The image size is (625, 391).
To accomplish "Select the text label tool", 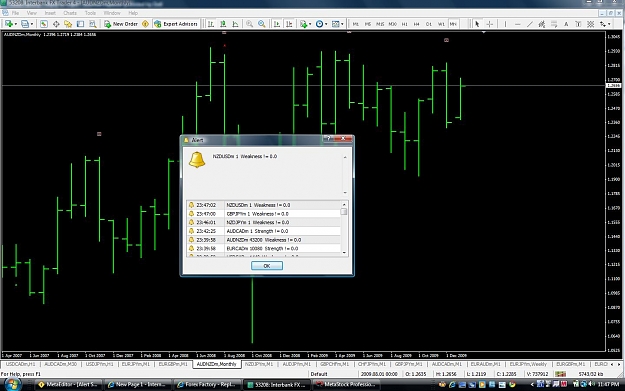I will pyautogui.click(x=578, y=24).
